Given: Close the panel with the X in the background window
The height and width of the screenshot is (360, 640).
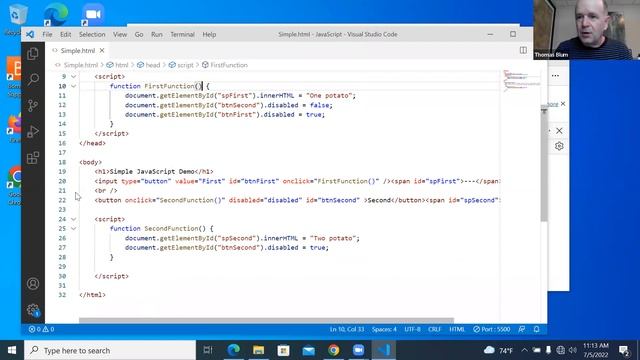Looking at the screenshot, I should pyautogui.click(x=559, y=131).
